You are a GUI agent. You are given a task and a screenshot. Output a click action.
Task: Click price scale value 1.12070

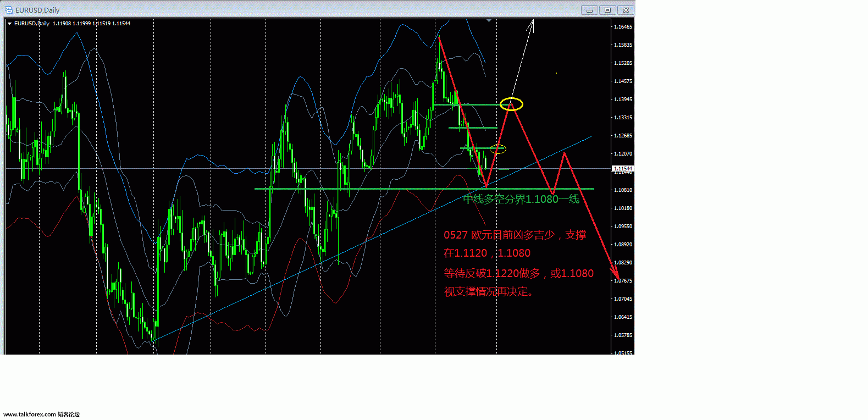pyautogui.click(x=623, y=153)
